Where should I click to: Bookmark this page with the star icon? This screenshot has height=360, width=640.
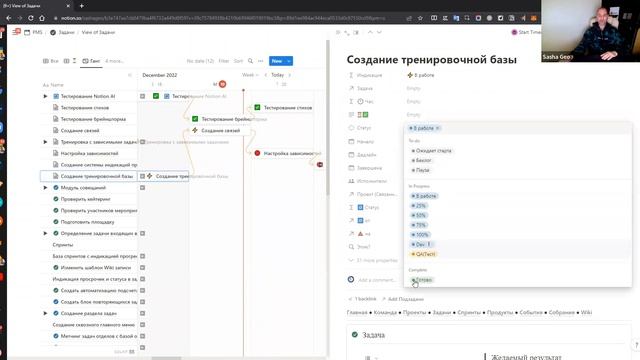420,18
